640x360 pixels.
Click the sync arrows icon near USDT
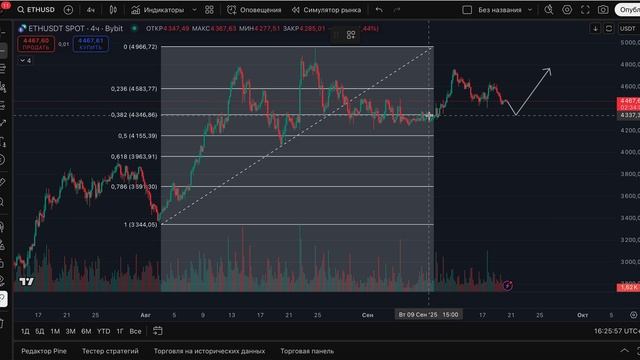609,29
